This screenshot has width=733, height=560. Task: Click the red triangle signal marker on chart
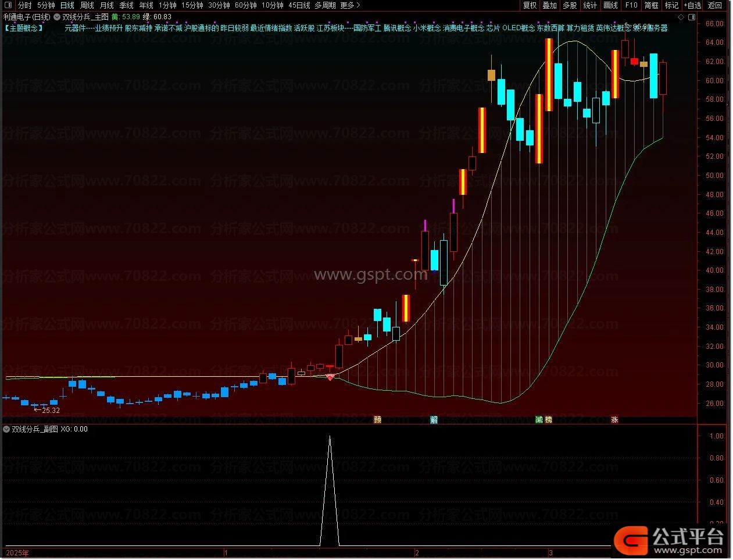(330, 377)
